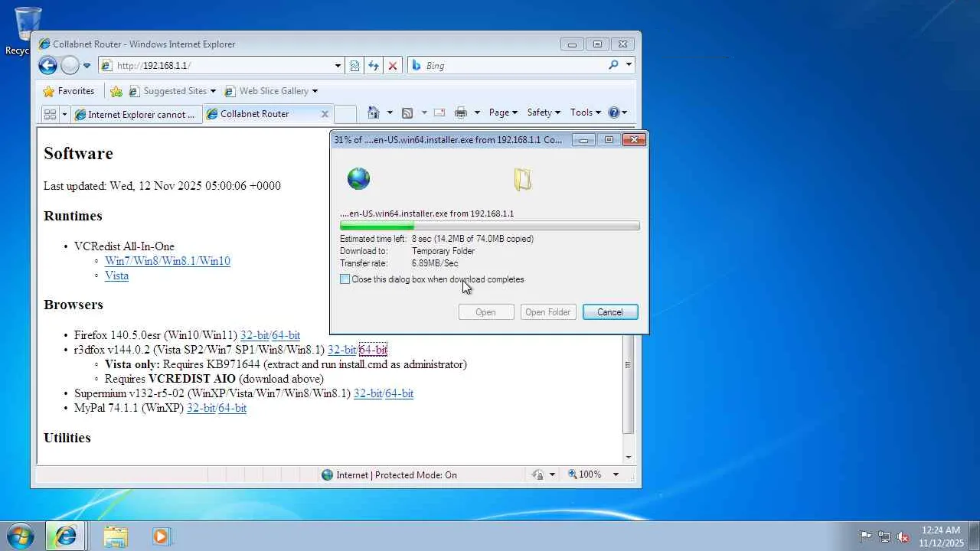This screenshot has height=551, width=980.
Task: Open the Favorites center
Action: click(x=69, y=91)
